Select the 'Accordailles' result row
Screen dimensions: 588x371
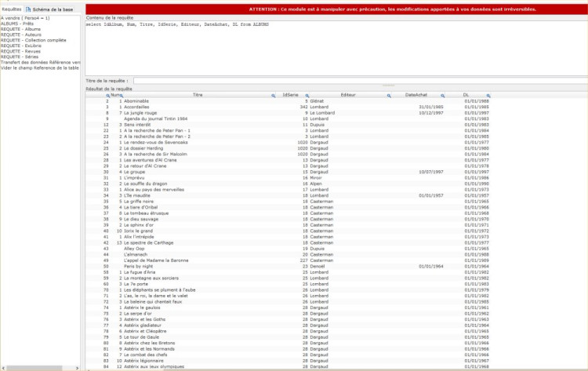coord(288,107)
